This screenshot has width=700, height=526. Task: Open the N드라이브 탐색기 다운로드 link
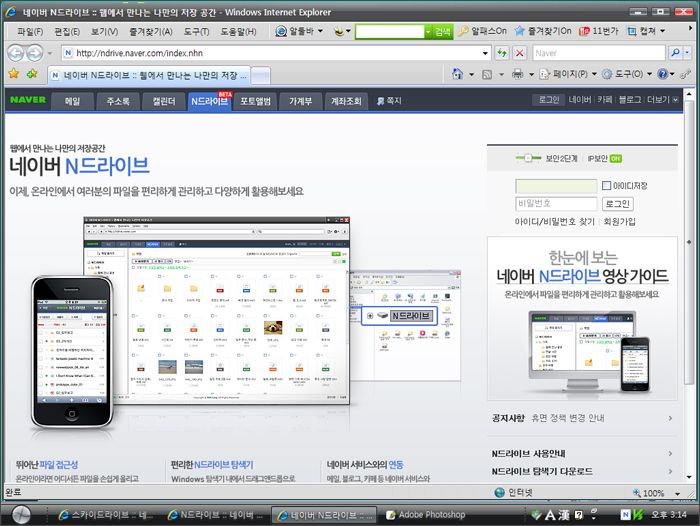(542, 472)
